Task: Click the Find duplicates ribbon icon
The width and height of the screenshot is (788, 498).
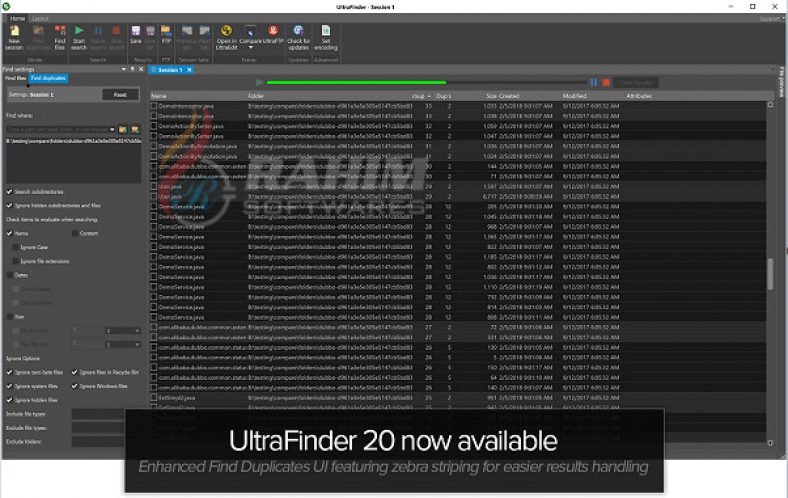Action: 39,37
